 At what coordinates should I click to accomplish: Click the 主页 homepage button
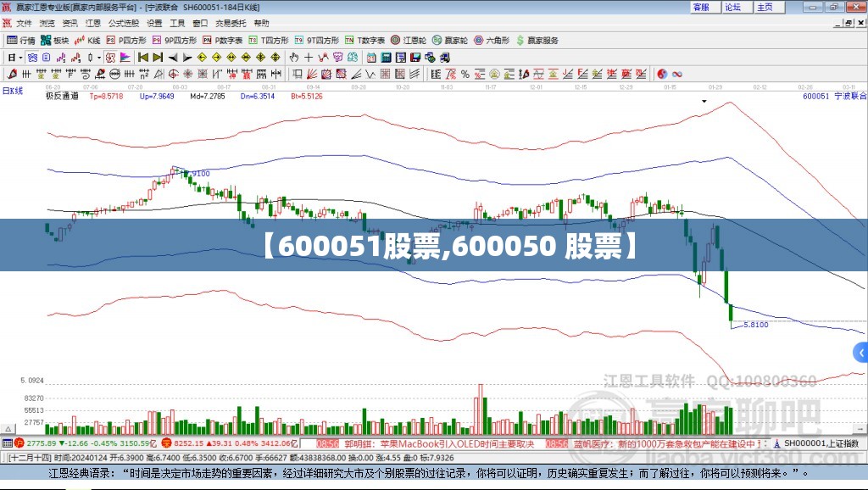tap(769, 7)
